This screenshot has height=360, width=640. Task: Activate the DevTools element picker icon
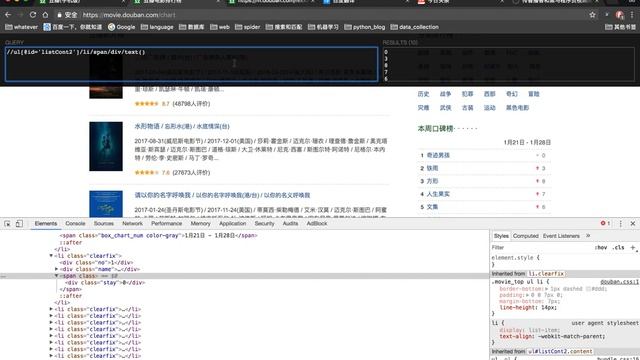click(x=7, y=224)
